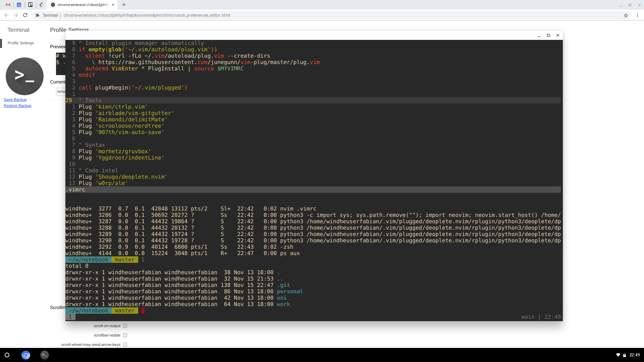Switch to pinned Google Calendar tab
Viewport: 644px width, 362px height.
(19, 5)
